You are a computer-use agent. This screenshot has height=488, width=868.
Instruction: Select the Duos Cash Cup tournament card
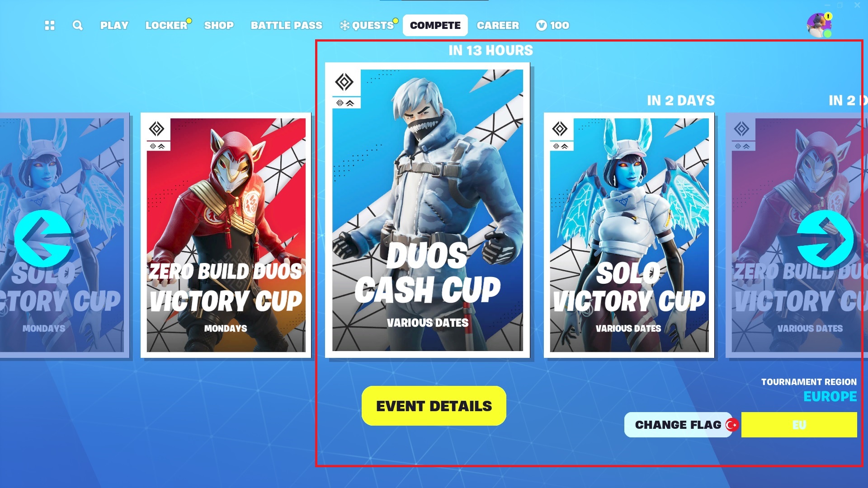(427, 210)
